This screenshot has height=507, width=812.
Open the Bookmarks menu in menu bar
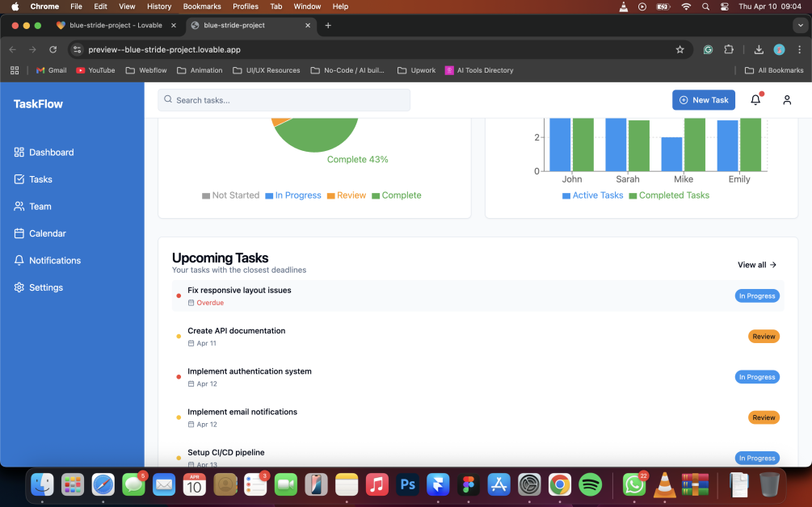click(201, 6)
